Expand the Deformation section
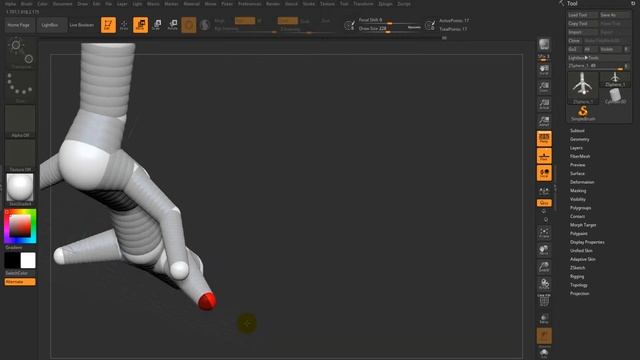Image resolution: width=640 pixels, height=360 pixels. click(x=582, y=182)
